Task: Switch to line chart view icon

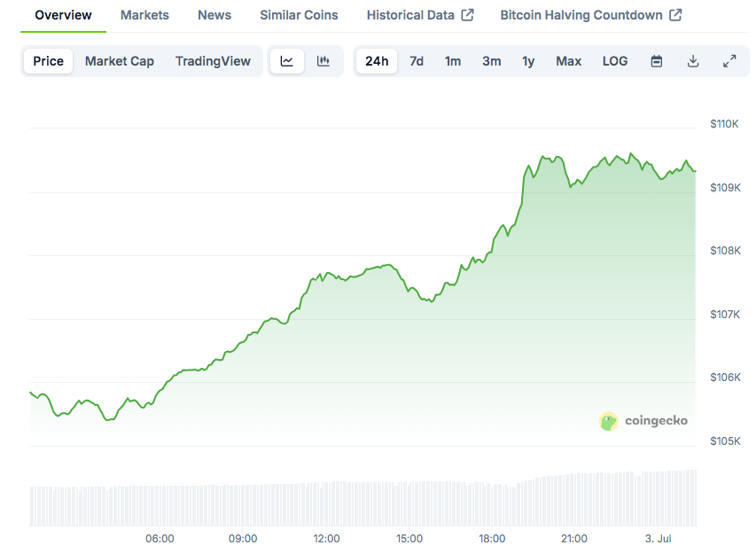Action: click(x=286, y=61)
